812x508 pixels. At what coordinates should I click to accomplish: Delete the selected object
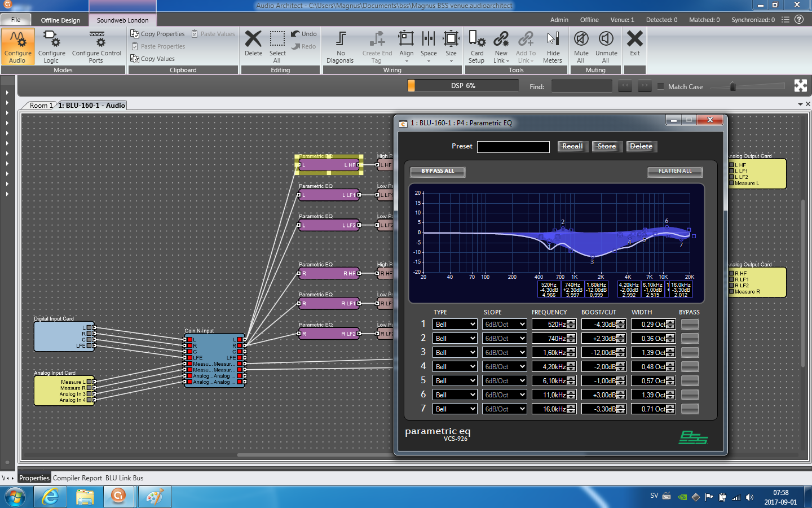253,43
